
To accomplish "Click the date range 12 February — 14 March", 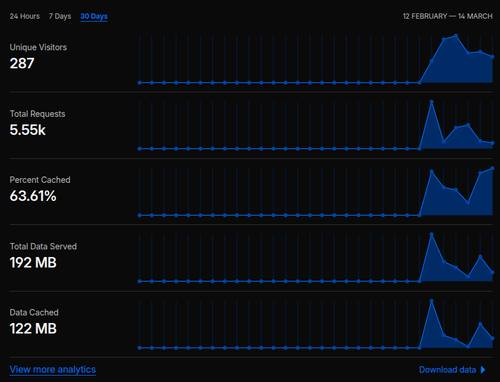I will pos(447,16).
